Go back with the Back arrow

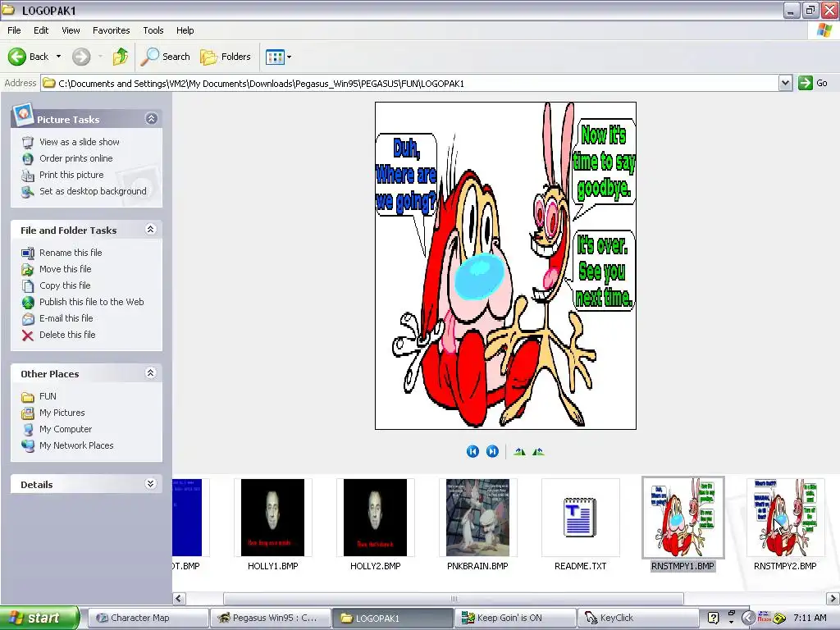pyautogui.click(x=29, y=57)
